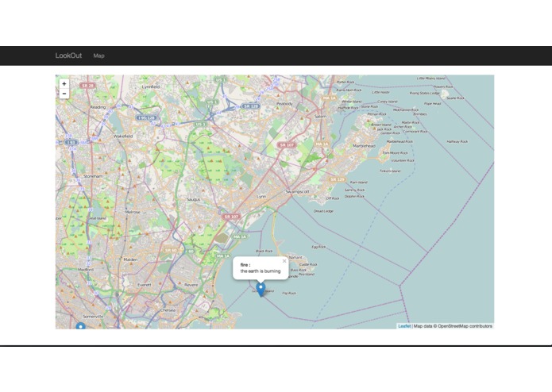Click the I 93 route shield
The height and width of the screenshot is (392, 552).
point(71,142)
